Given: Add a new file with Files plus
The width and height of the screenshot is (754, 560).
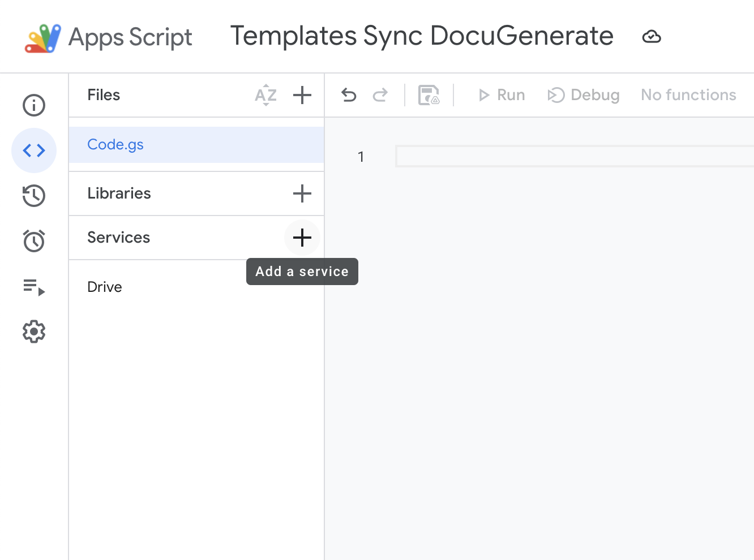Looking at the screenshot, I should point(302,95).
